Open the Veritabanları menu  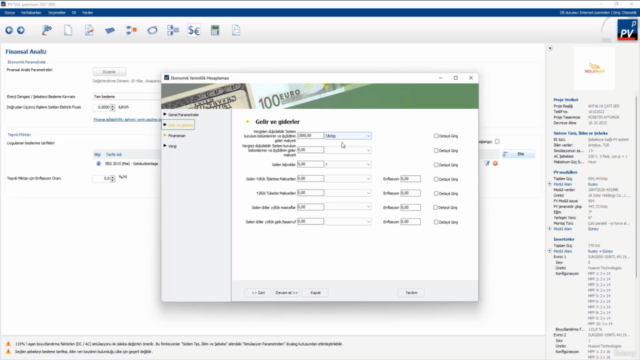[31, 13]
